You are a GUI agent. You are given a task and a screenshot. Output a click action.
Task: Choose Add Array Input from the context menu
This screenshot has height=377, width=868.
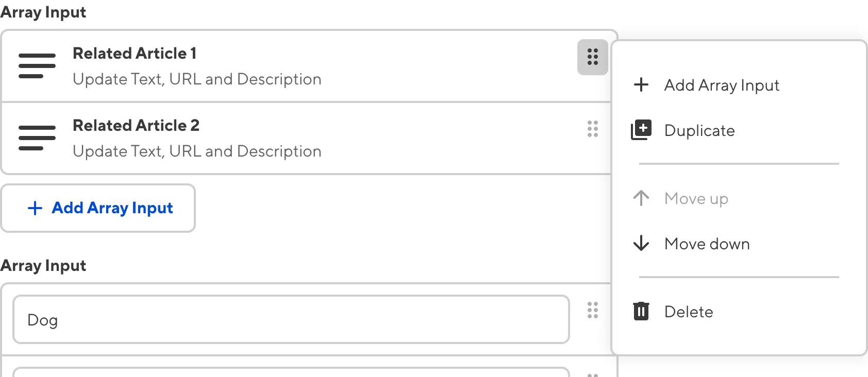click(x=722, y=85)
